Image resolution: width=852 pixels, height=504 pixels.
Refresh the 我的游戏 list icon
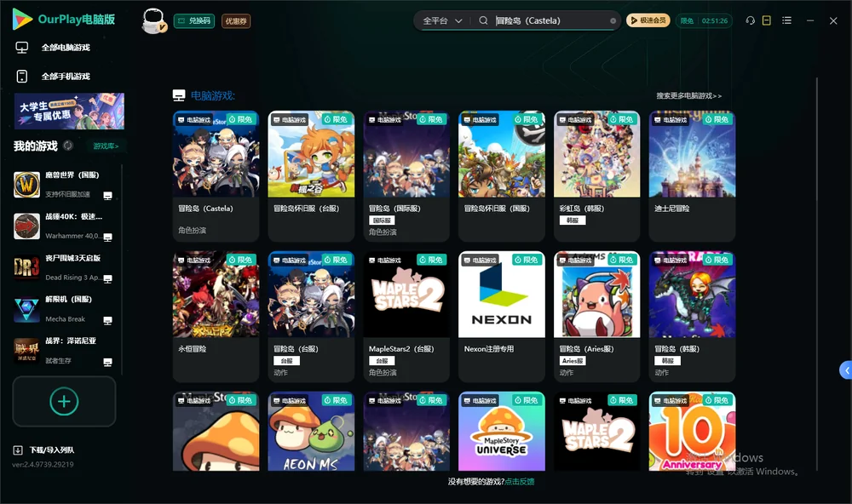coord(68,146)
